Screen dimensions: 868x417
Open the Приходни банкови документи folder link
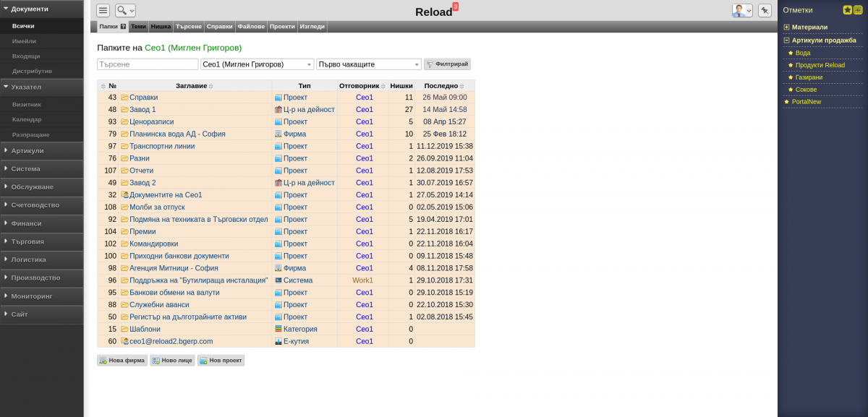(x=179, y=256)
